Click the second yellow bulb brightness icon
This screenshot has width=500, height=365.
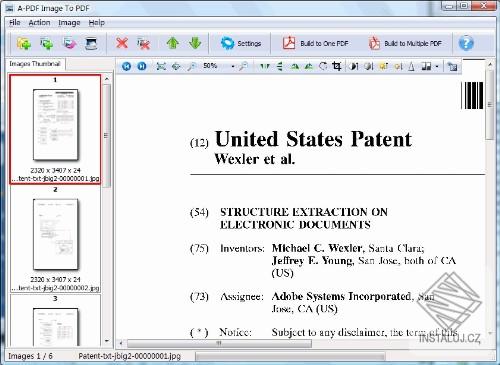398,66
